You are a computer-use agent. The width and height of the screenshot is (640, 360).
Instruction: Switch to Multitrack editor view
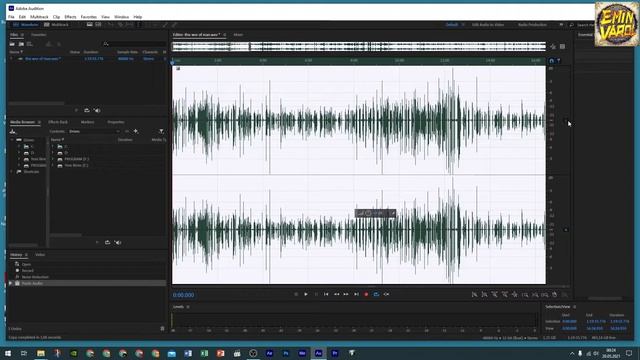(x=56, y=25)
